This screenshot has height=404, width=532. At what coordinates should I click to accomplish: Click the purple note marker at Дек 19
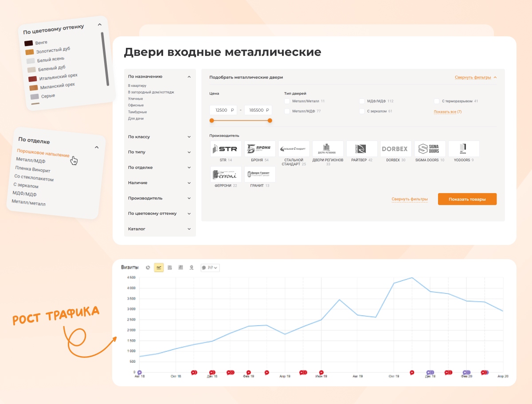click(x=430, y=373)
